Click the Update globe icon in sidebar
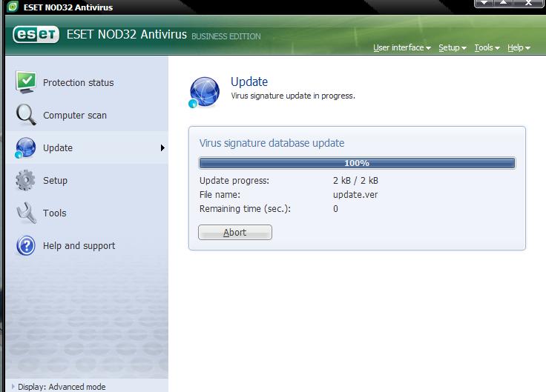 tap(25, 147)
